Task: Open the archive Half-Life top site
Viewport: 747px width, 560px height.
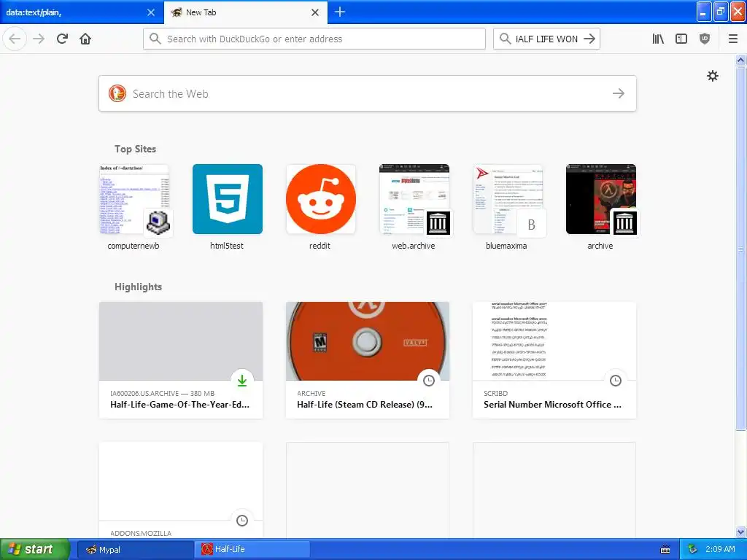Action: [601, 207]
